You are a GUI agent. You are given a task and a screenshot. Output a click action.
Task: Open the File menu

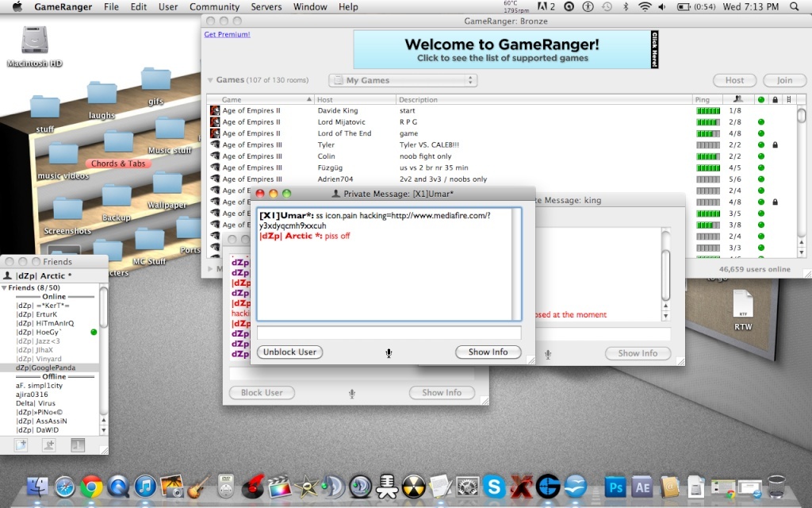[111, 6]
